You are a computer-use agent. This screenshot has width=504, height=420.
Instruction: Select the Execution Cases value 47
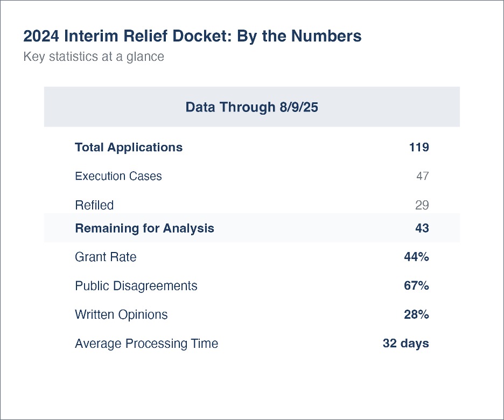pyautogui.click(x=422, y=176)
